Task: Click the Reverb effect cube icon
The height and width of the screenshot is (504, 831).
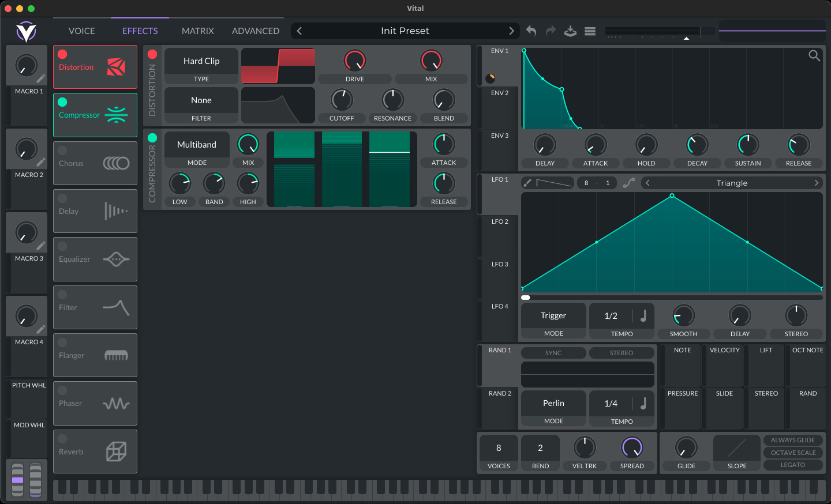Action: point(116,452)
